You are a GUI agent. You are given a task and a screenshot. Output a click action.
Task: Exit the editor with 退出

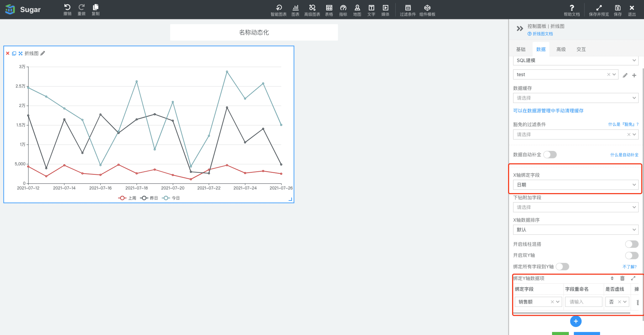tap(632, 11)
